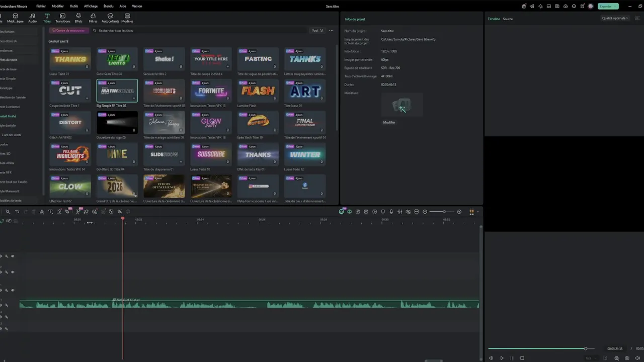
Task: Open the Modèles tab
Action: pos(127,18)
